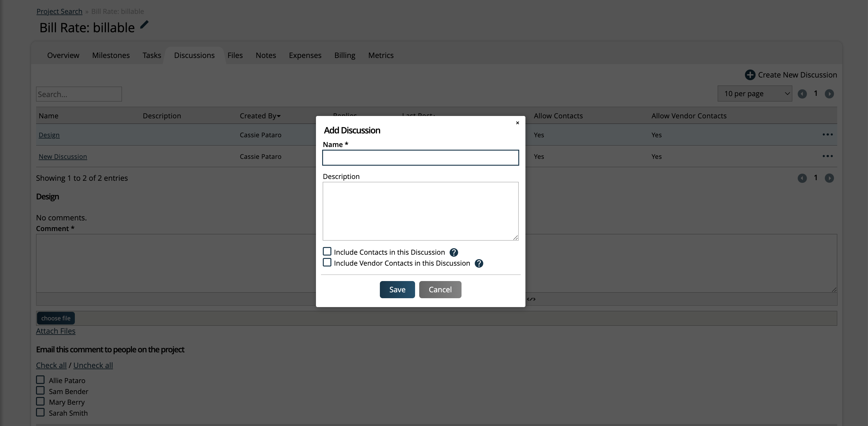Open help icon for Include Vendor Contacts option
This screenshot has height=426, width=868.
[x=479, y=264]
